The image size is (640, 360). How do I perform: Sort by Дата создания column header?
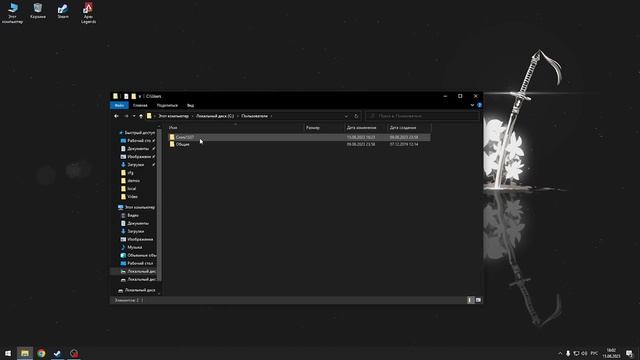409,128
